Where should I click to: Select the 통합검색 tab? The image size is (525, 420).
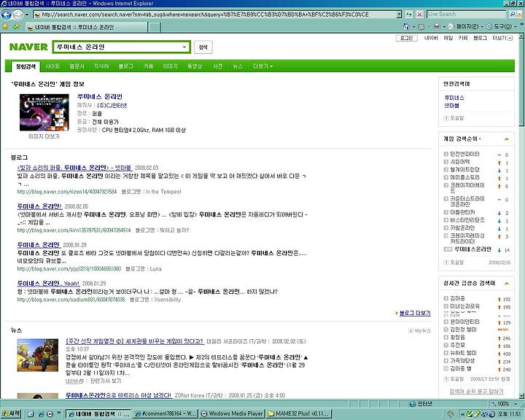(26, 66)
